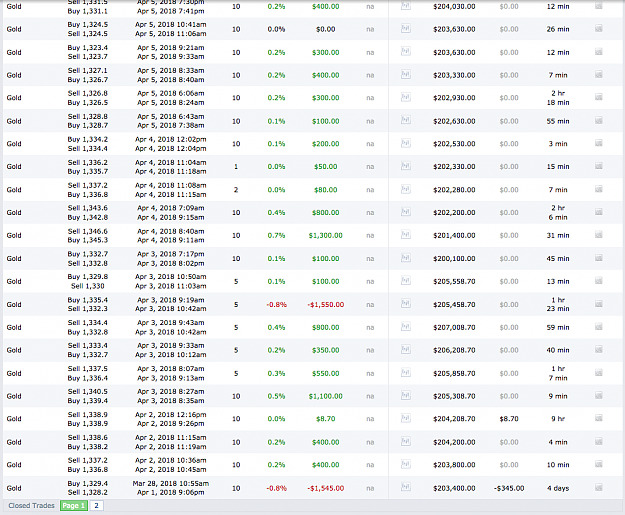Click the -$1,545.00 loss value
Screen dimensions: 625x515
coord(326,488)
